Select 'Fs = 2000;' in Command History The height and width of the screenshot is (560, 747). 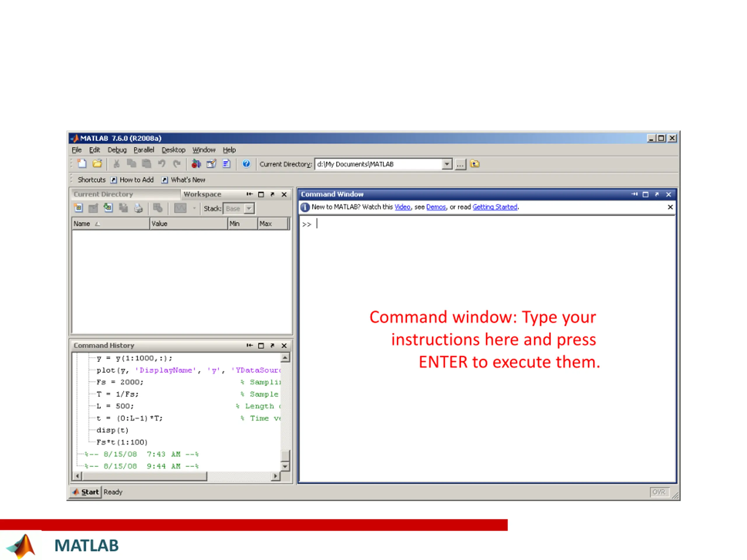(120, 382)
